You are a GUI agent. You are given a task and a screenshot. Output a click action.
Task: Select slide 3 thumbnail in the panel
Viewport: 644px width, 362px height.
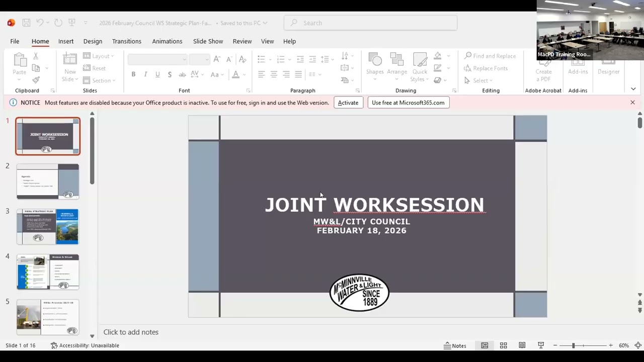tap(48, 227)
